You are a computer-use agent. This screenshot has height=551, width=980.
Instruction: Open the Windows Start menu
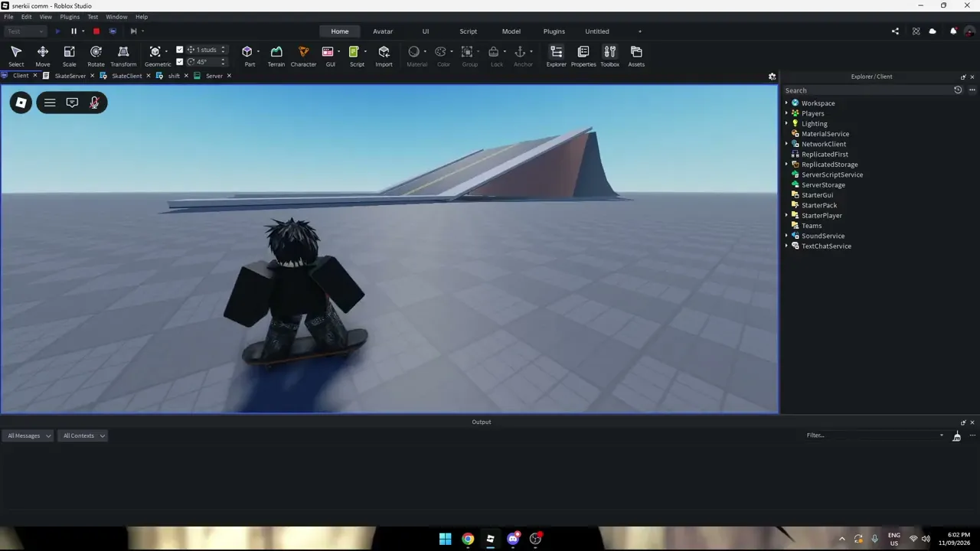pos(445,539)
